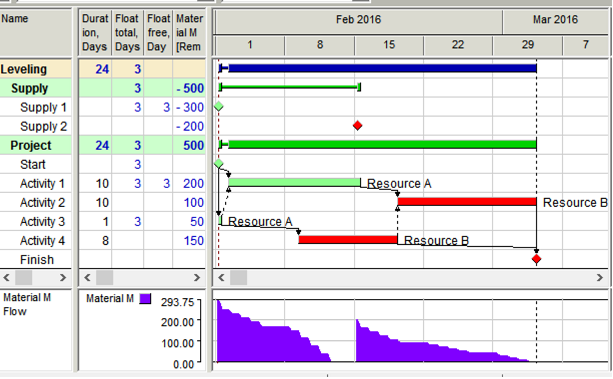Screen dimensions: 613x379
Task: Select the Start row
Action: 36,164
